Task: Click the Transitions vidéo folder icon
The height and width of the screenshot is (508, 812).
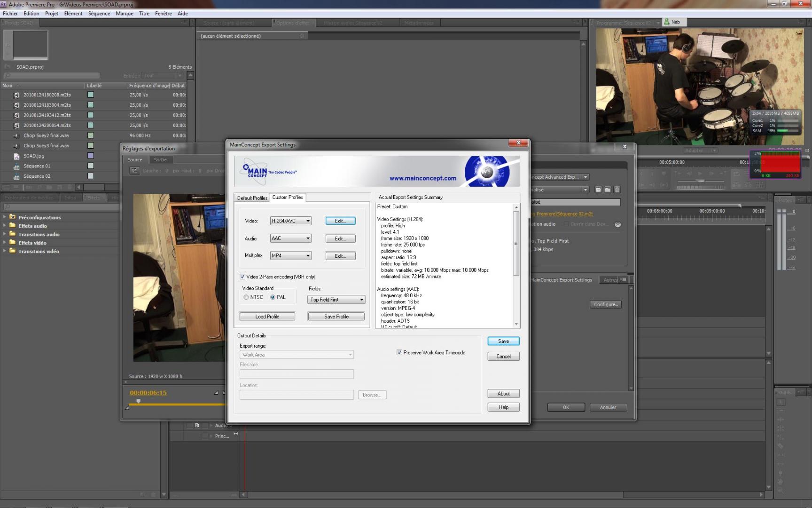Action: 13,251
